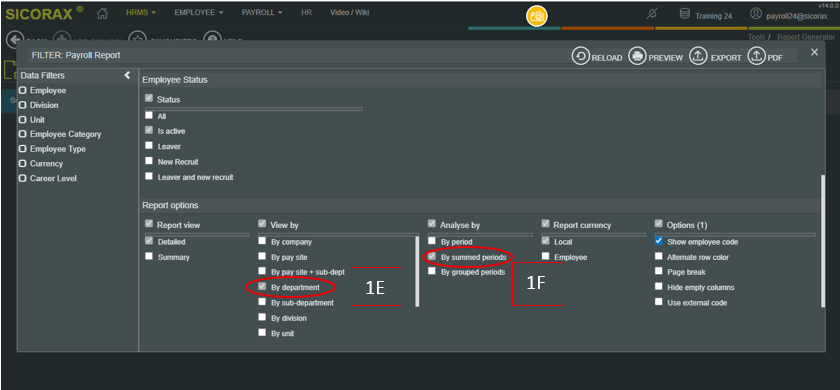Open the Video / Wiki menu

pos(349,12)
